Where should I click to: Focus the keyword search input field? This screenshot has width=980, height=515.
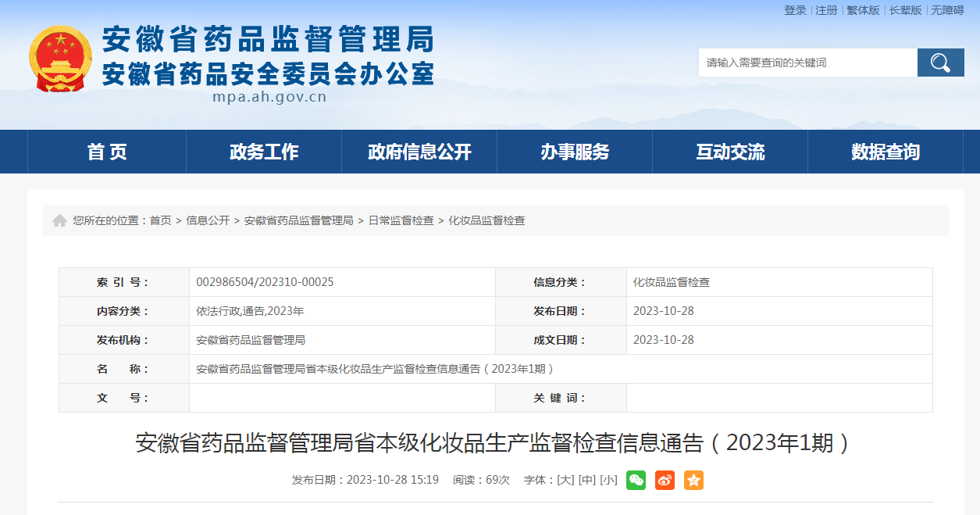pyautogui.click(x=808, y=63)
